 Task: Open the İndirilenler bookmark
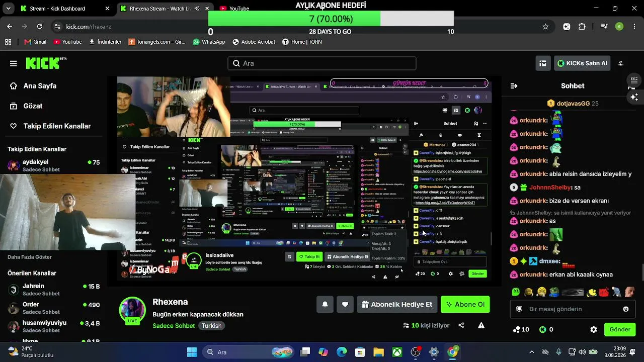coord(105,42)
